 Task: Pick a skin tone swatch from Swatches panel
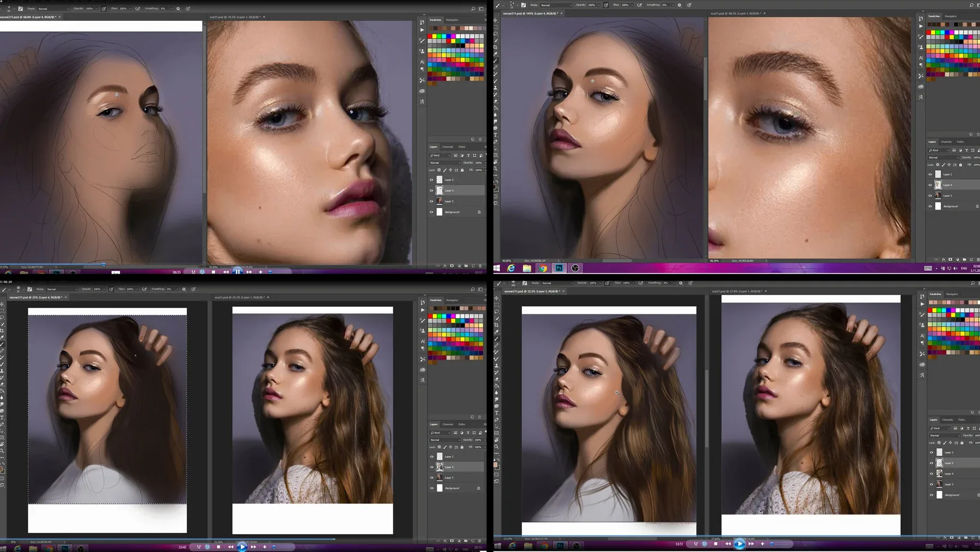coord(943,24)
